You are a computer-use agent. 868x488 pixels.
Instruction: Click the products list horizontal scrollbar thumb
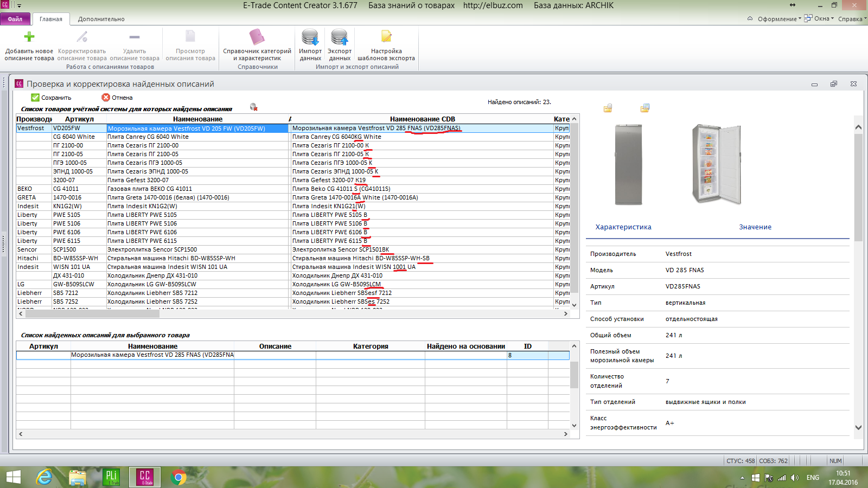click(92, 313)
